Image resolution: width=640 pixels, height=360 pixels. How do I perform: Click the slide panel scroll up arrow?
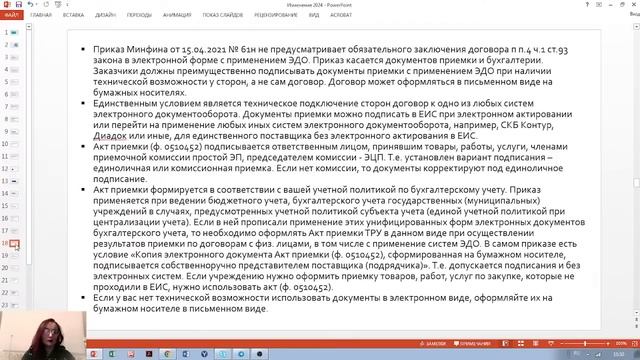29,27
